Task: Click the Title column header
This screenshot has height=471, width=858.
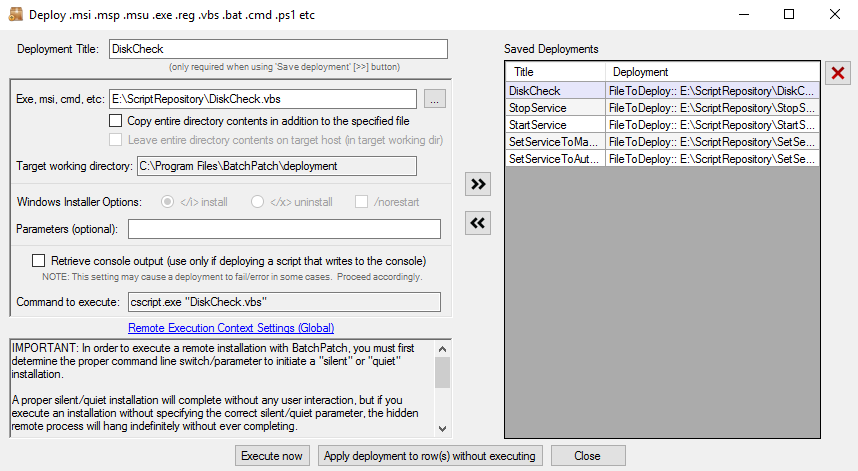Action: pos(555,72)
